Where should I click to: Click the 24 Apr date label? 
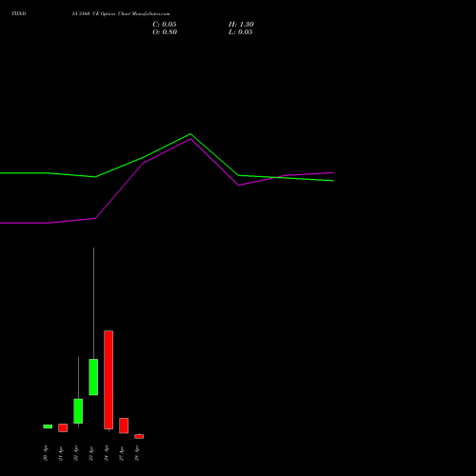pyautogui.click(x=107, y=453)
